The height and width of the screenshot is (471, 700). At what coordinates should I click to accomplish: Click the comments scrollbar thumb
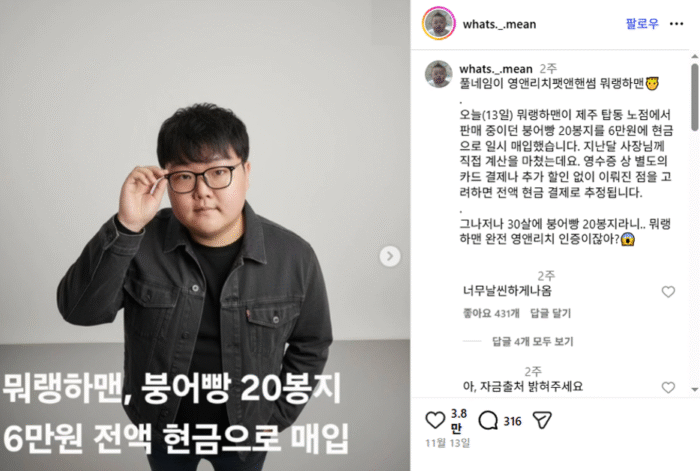[x=695, y=97]
